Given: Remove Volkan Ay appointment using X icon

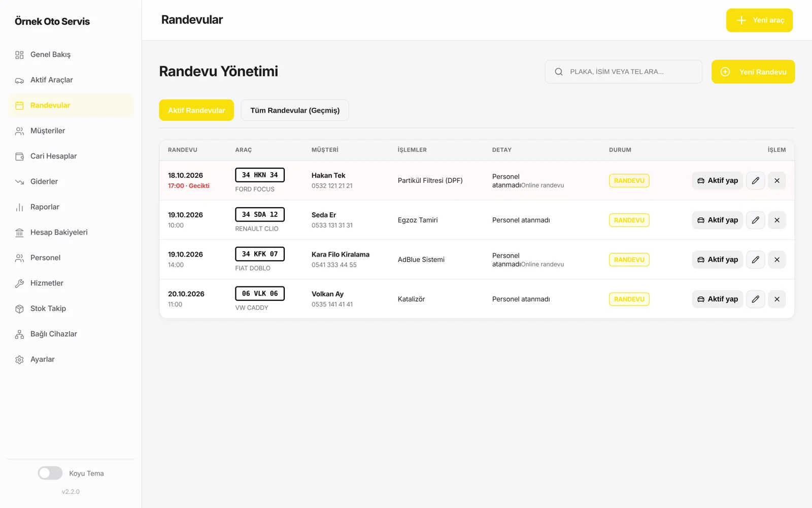Looking at the screenshot, I should pos(776,299).
